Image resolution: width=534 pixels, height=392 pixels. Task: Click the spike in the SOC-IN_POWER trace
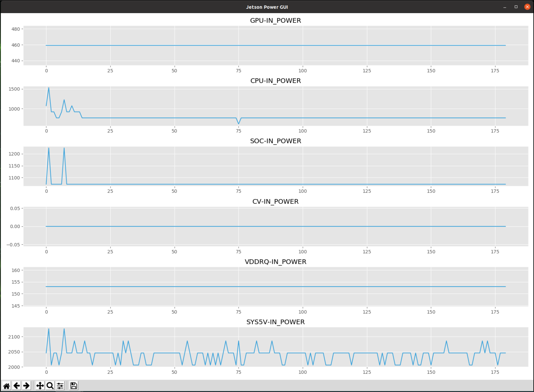(x=49, y=148)
